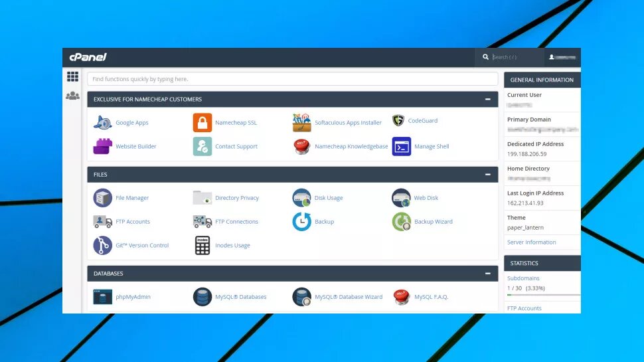
Task: Click the Namecheap SSL padlock icon
Action: pos(202,122)
